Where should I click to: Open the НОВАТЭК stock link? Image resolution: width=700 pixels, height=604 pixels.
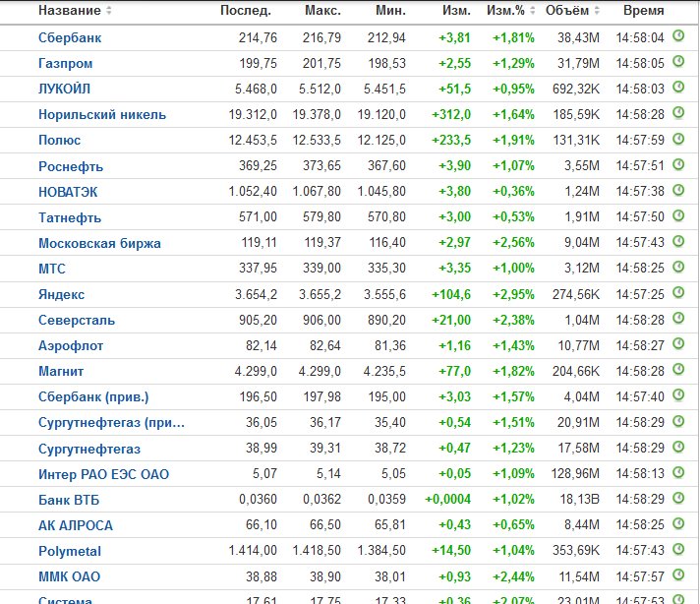(68, 192)
